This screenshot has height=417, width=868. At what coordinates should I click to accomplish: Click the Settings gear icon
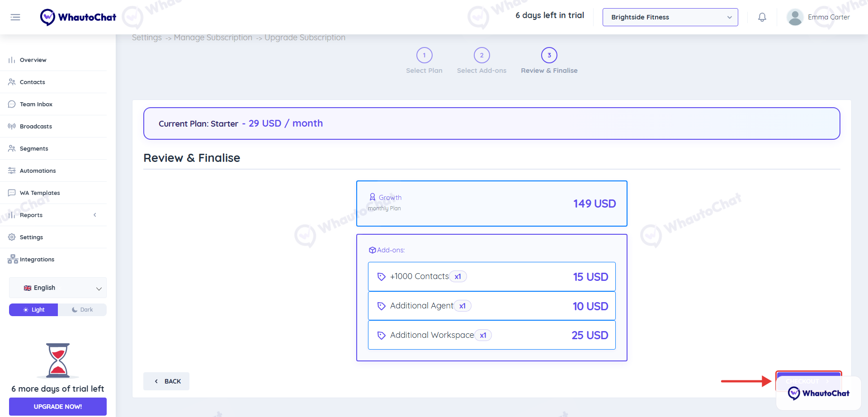tap(12, 237)
